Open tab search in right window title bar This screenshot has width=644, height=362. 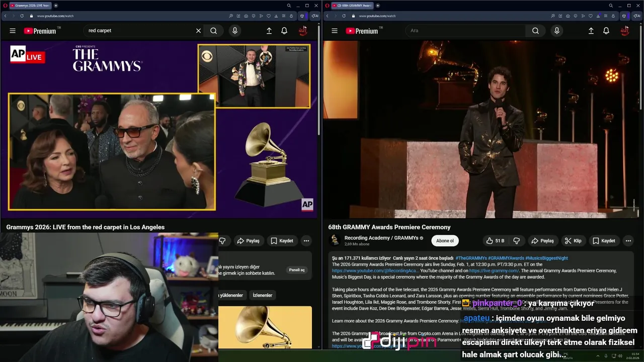tap(611, 6)
